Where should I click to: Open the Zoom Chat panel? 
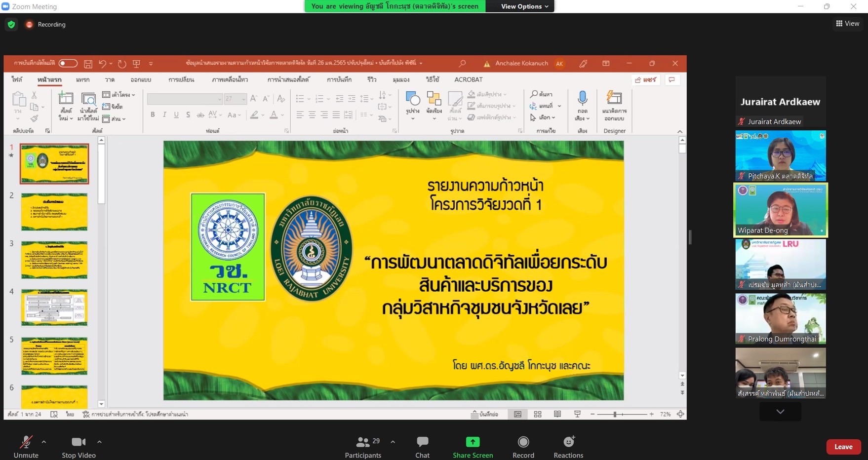tap(423, 447)
